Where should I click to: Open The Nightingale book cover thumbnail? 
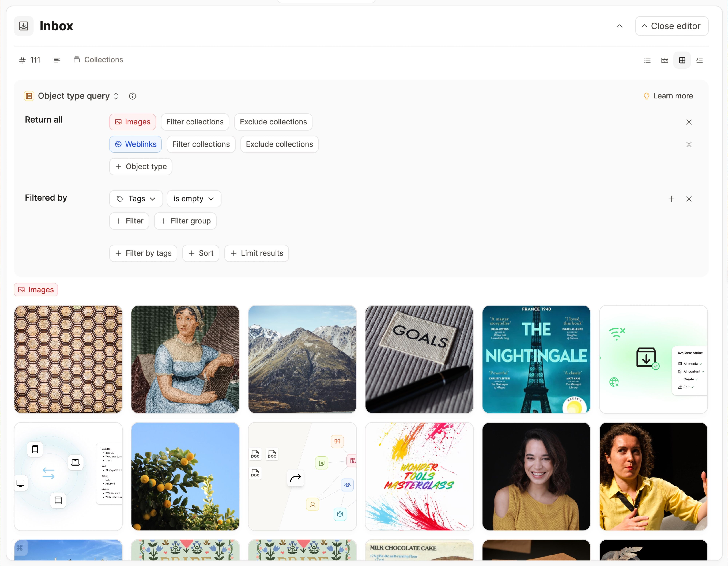(x=536, y=359)
